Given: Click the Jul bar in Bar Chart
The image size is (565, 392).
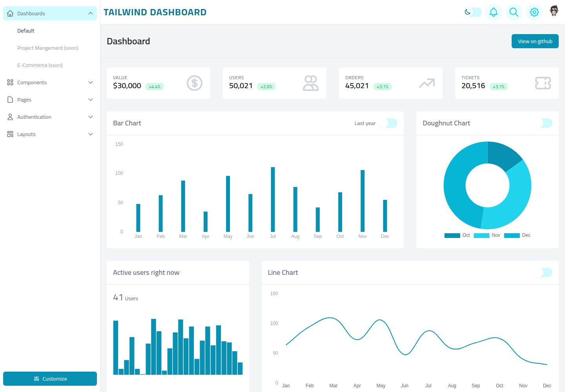Looking at the screenshot, I should pyautogui.click(x=273, y=200).
